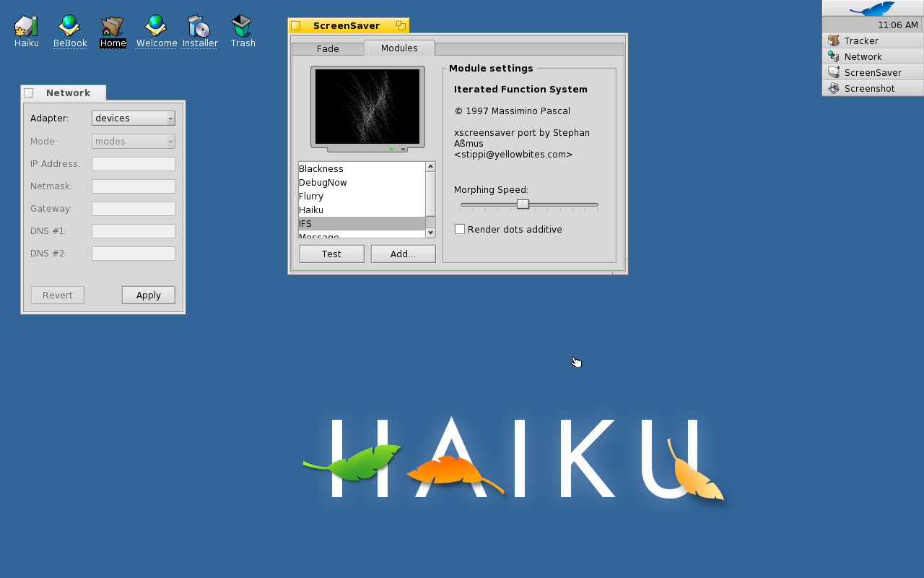
Task: Select the Home folder desktop icon
Action: 113,31
